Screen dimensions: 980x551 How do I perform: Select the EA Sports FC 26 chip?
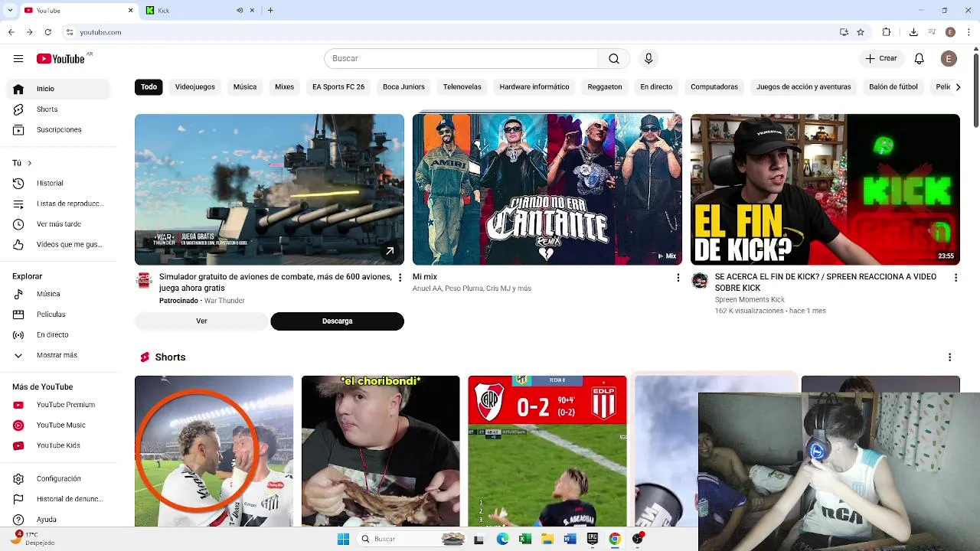(338, 87)
